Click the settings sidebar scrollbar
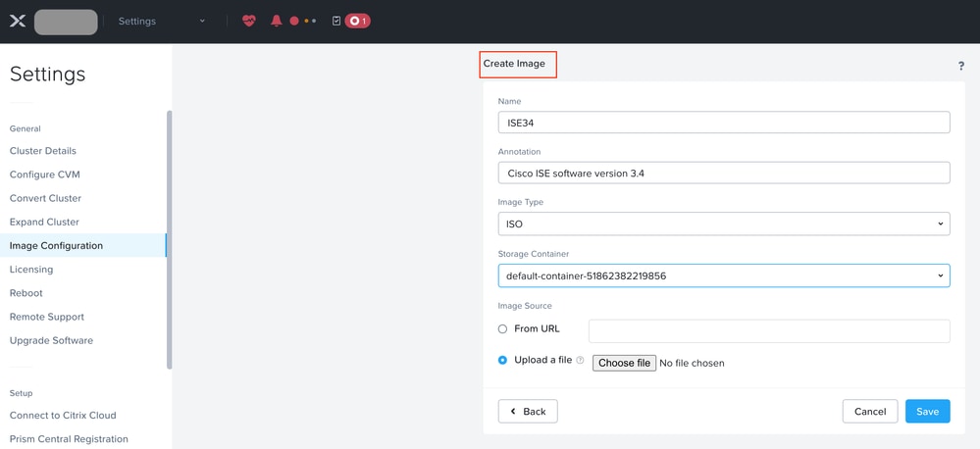980x449 pixels. [170, 240]
